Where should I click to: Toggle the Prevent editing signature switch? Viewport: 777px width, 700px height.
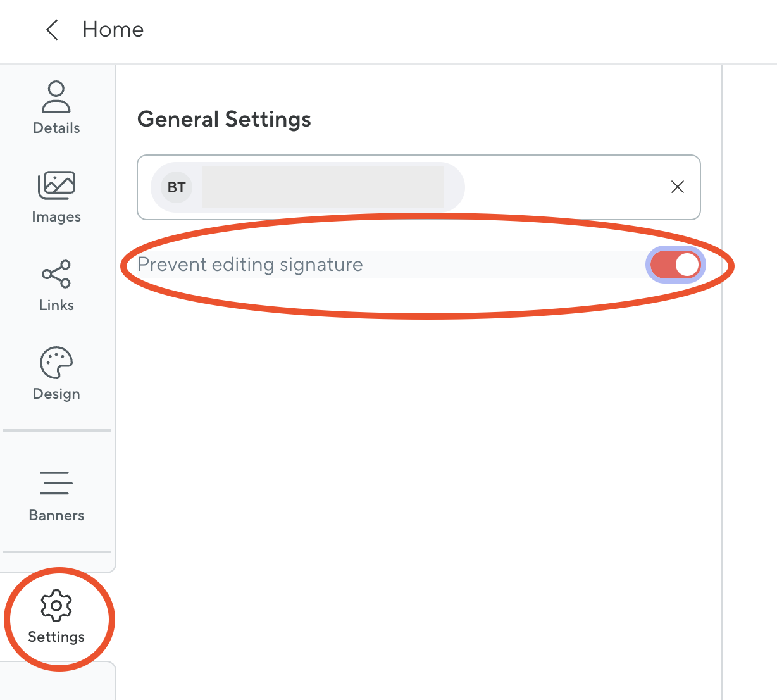[675, 265]
